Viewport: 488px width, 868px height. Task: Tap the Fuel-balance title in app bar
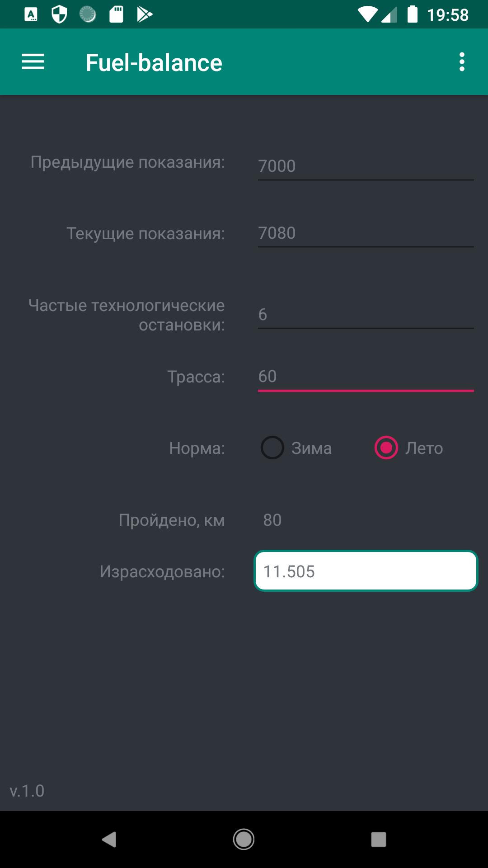[154, 62]
